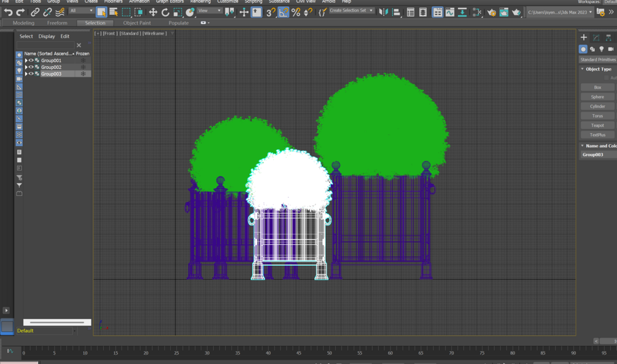Toggle keyboard shortcut override button
The image size is (617, 364).
click(x=257, y=12)
